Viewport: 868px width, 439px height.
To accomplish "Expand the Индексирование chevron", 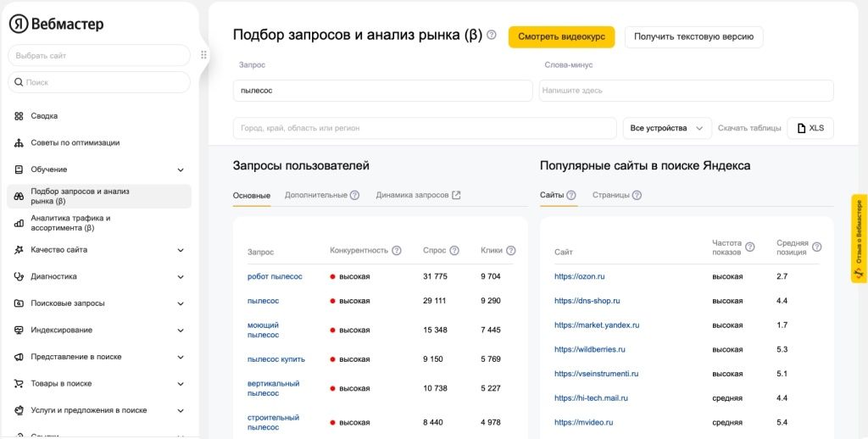I will coord(181,331).
